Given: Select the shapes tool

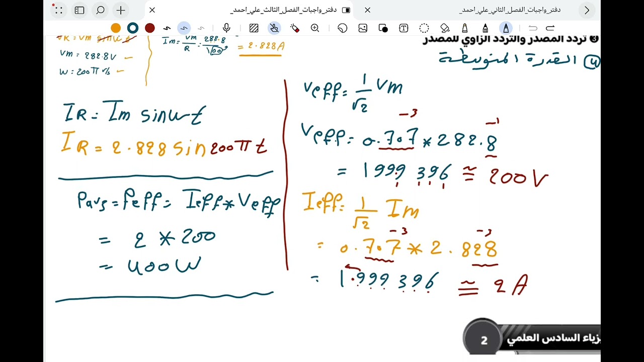Looking at the screenshot, I should [x=383, y=28].
